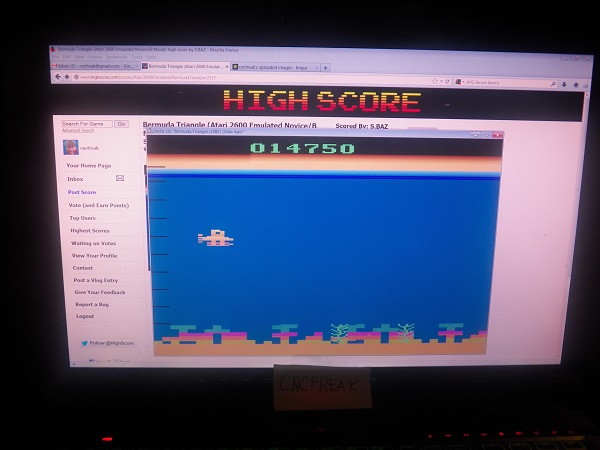Screen dimensions: 600x450
Task: Click View Your Profile link
Action: [94, 255]
